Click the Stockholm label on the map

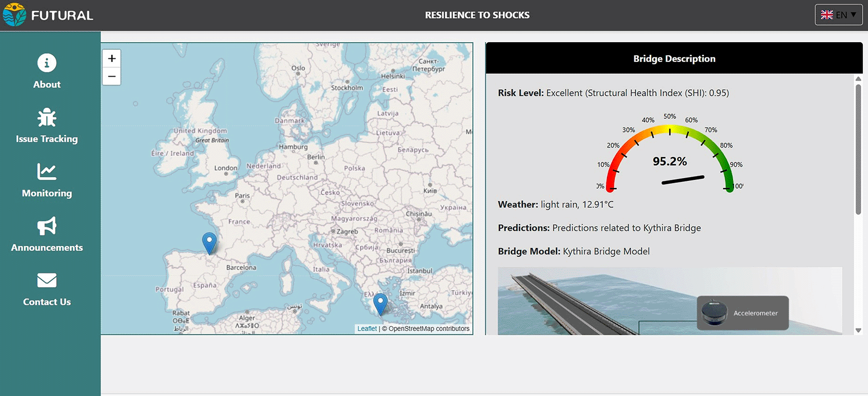pos(347,88)
